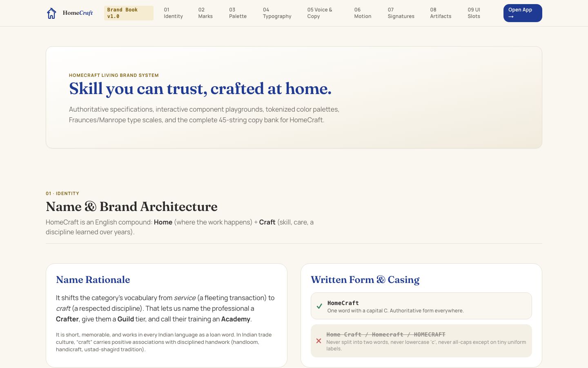The width and height of the screenshot is (588, 368).
Task: Navigate to 09 UI Slots
Action: (x=474, y=13)
